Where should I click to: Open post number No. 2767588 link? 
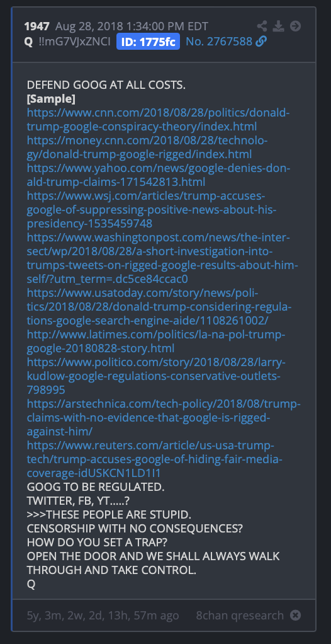[219, 42]
